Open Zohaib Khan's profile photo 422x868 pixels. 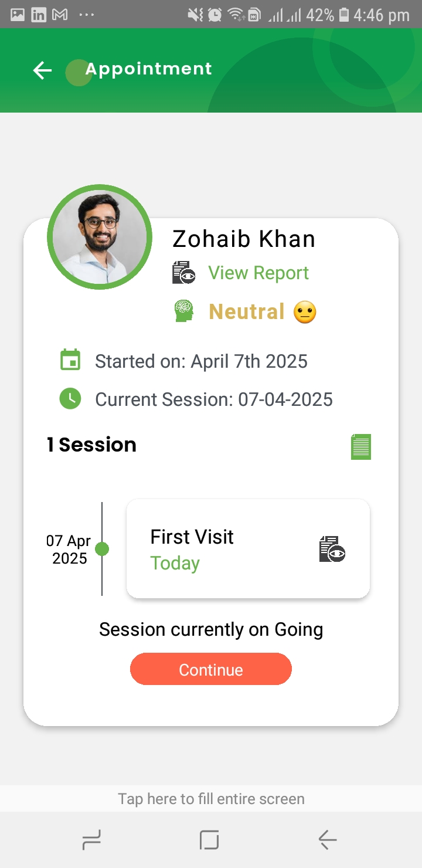(100, 237)
